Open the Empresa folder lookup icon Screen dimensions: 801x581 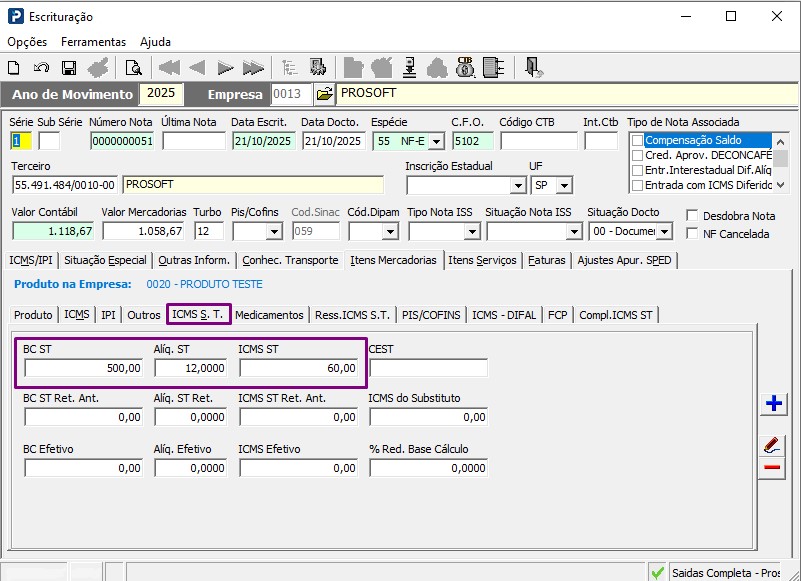point(324,94)
